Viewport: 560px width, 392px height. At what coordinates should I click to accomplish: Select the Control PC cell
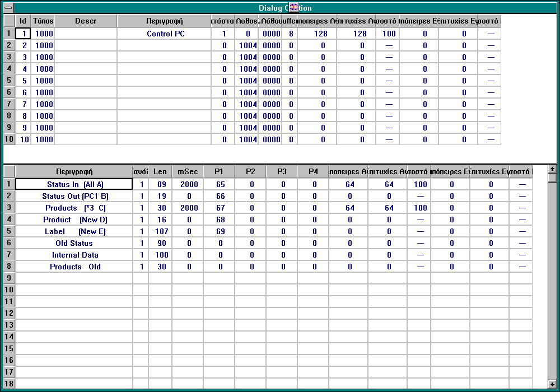[166, 34]
